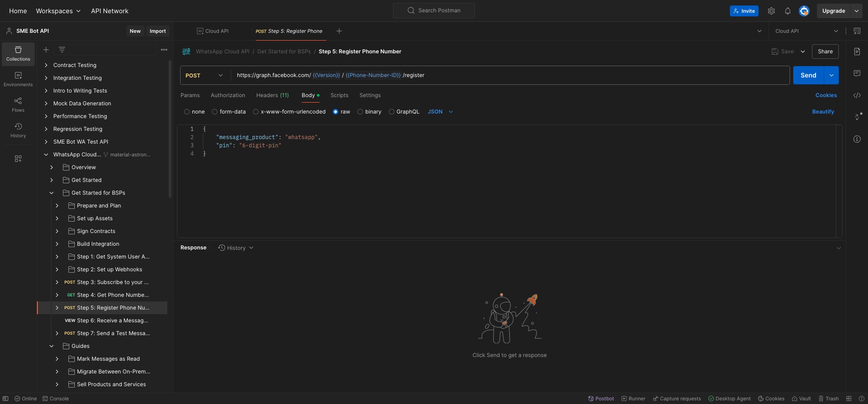Open the related requests icon in right sidebar
The image size is (868, 404).
858,117
